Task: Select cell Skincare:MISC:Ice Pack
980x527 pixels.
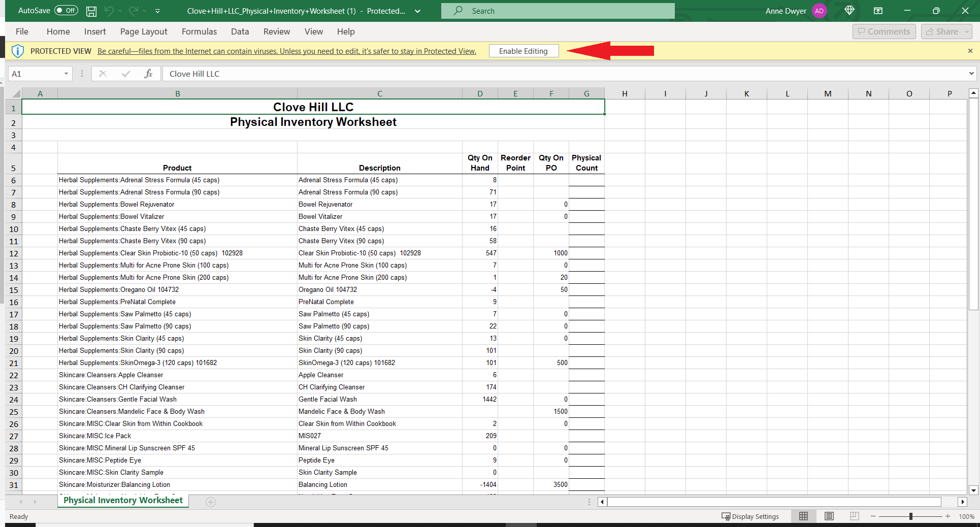Action: [177, 436]
